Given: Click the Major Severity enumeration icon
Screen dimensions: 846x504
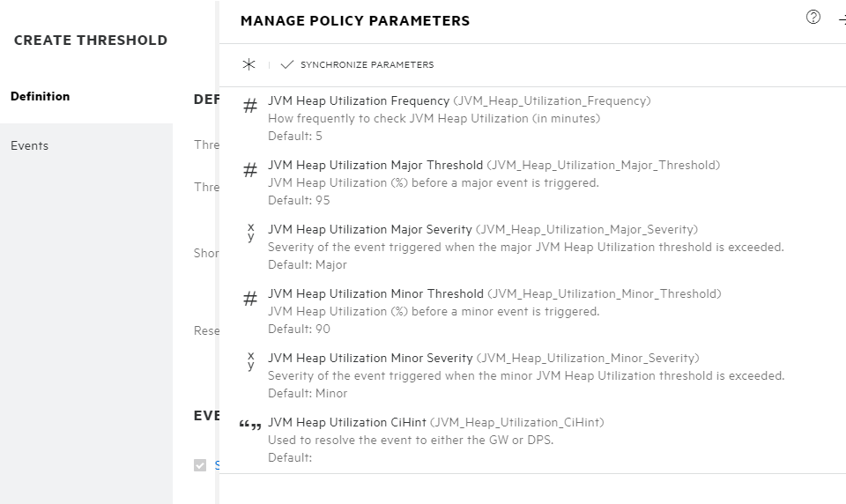Looking at the screenshot, I should (x=250, y=232).
